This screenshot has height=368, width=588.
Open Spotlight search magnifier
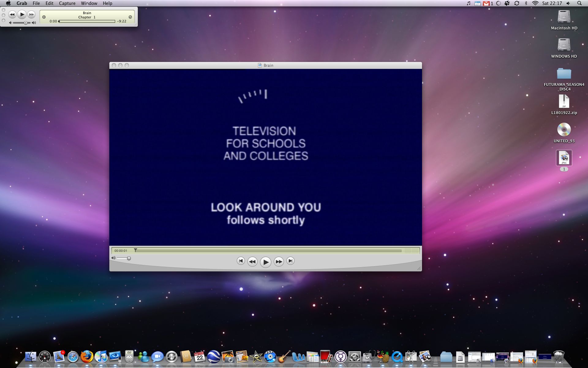coord(579,3)
